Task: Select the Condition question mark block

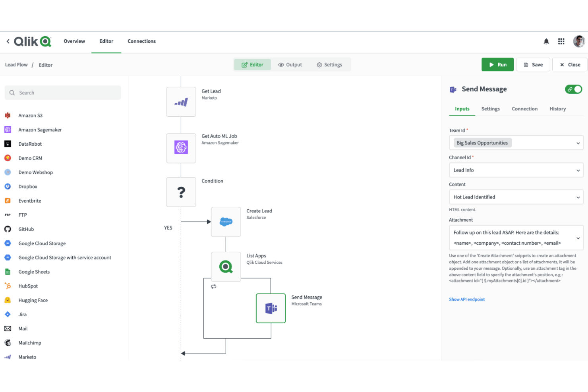Action: pos(181,192)
